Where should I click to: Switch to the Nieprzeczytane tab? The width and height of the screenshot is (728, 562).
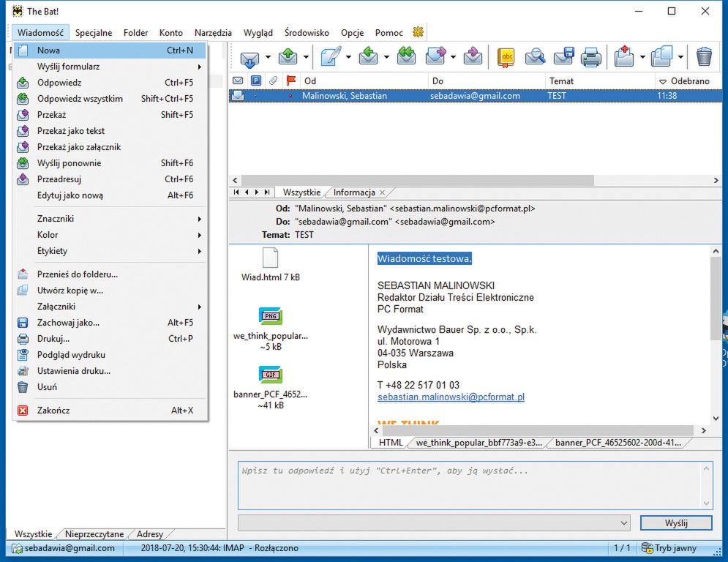[95, 534]
